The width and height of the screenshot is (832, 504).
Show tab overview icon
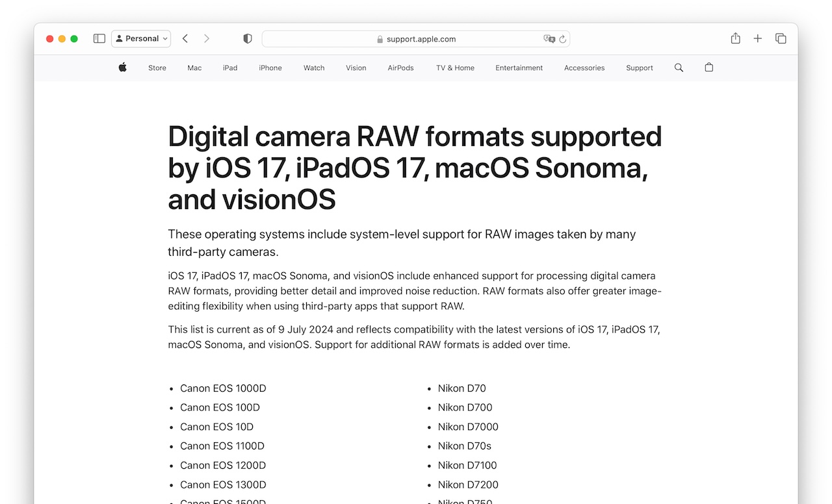[781, 39]
